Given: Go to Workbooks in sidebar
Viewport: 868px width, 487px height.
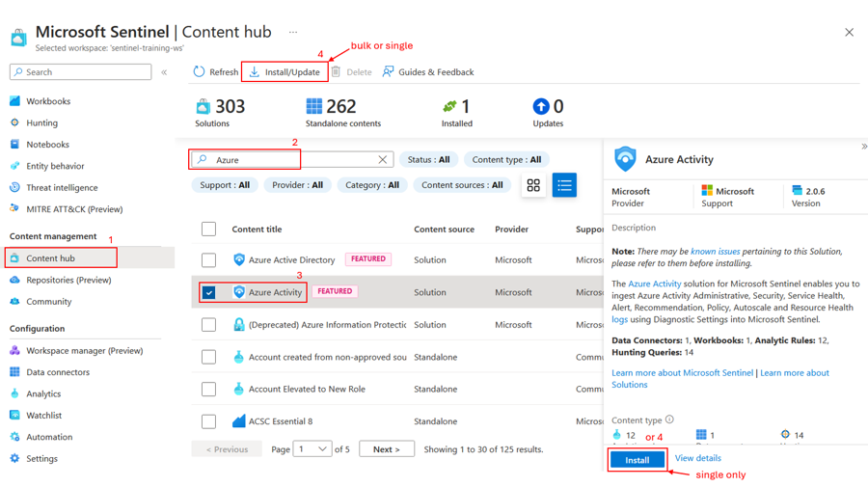Looking at the screenshot, I should coord(48,101).
